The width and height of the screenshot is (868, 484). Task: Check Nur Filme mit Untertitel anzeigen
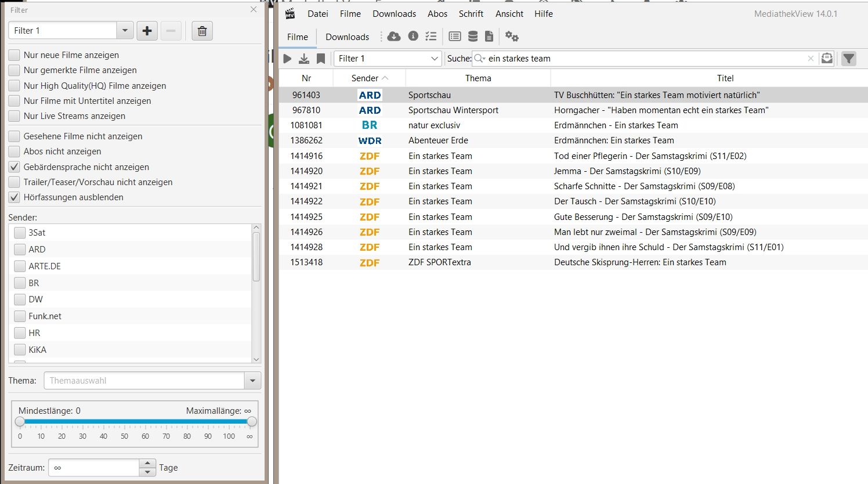[15, 101]
